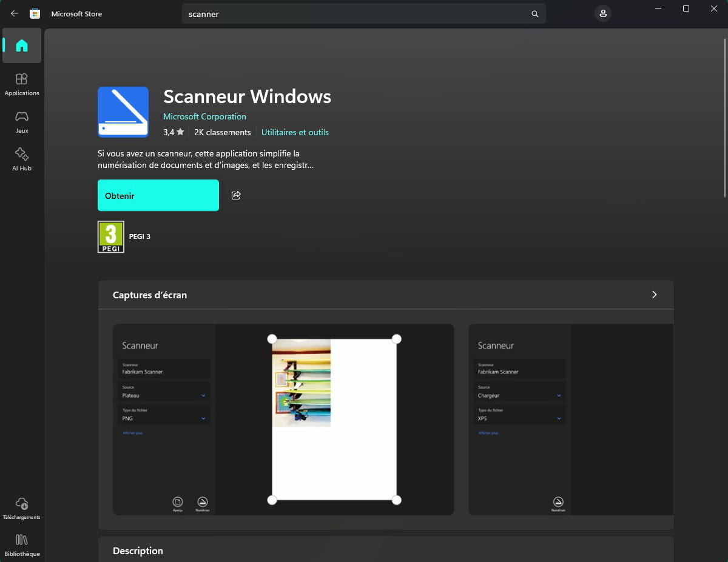The height and width of the screenshot is (562, 728).
Task: Open the first scanner screenshot thumbnail
Action: [283, 420]
